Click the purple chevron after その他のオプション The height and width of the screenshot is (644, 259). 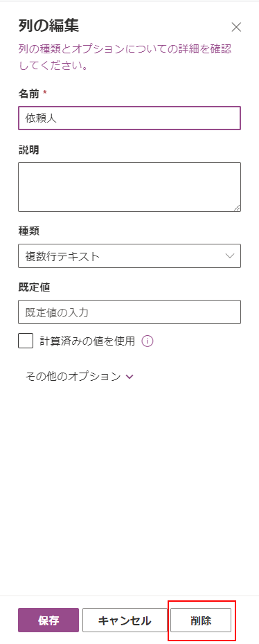(129, 377)
